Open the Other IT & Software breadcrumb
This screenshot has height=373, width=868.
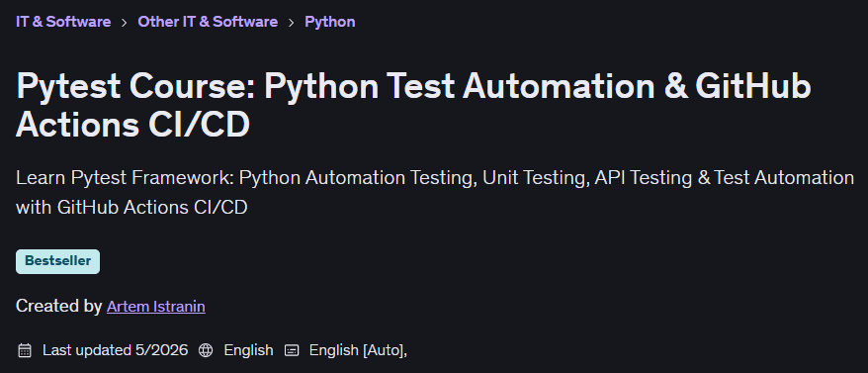tap(208, 22)
